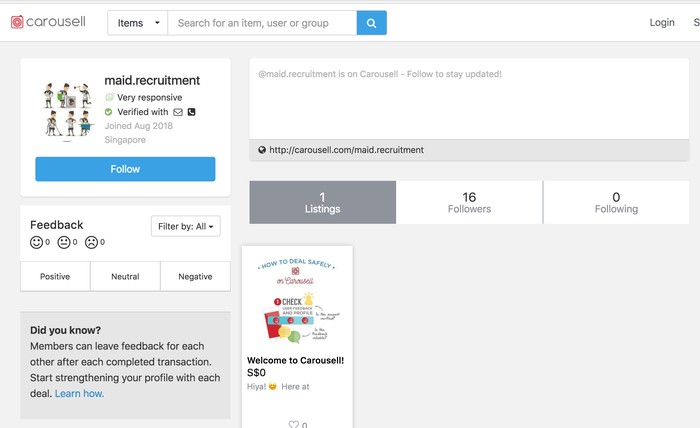The width and height of the screenshot is (700, 428).
Task: Expand the Filter by: All dropdown
Action: pos(186,226)
